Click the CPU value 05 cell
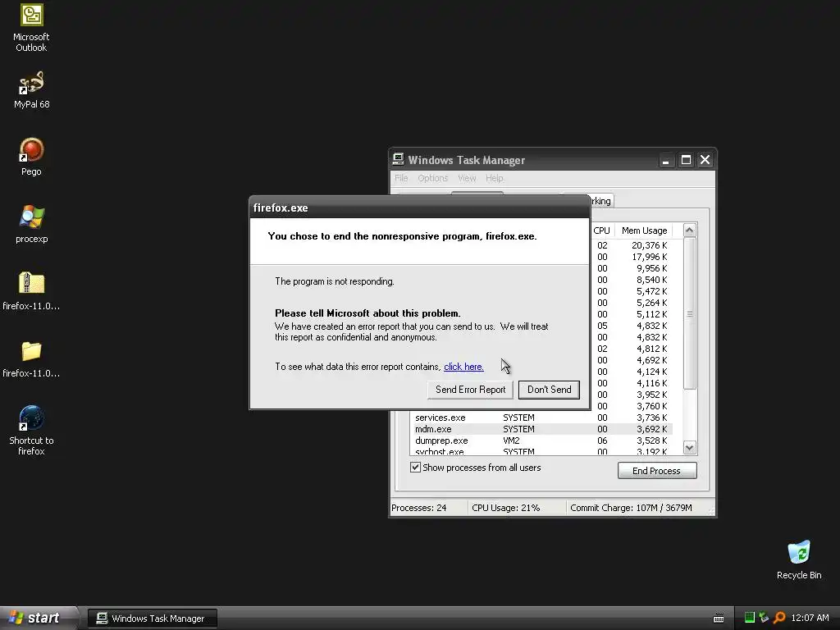This screenshot has width=840, height=630. [602, 326]
